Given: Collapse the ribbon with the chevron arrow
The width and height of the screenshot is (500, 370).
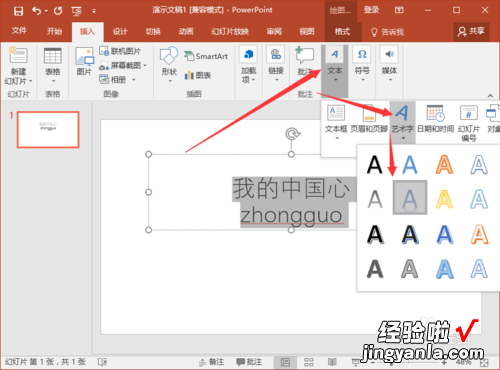Looking at the screenshot, I should pos(490,96).
